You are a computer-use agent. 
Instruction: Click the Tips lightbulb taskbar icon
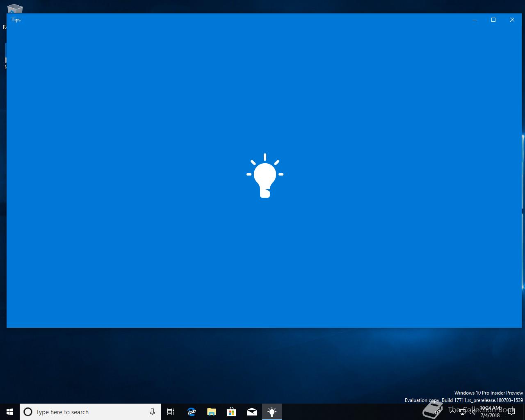tap(272, 412)
